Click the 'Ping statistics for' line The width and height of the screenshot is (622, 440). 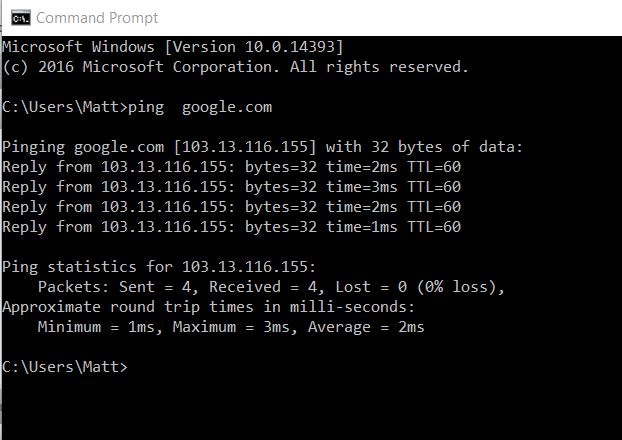click(x=159, y=267)
